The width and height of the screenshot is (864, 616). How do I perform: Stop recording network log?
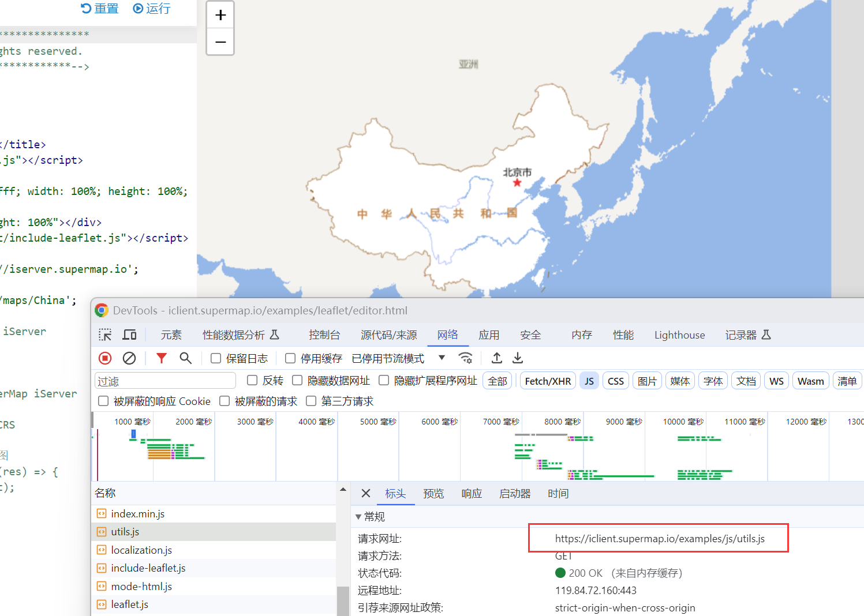(x=105, y=358)
